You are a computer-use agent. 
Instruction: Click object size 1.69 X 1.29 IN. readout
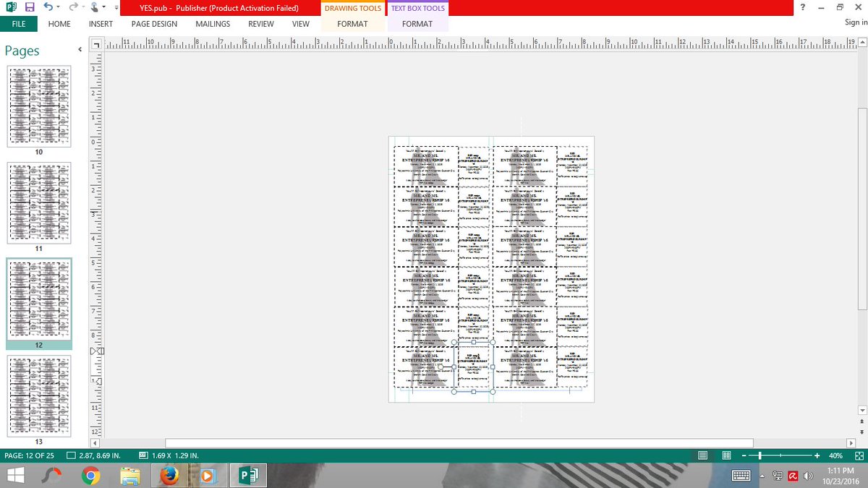click(x=169, y=456)
